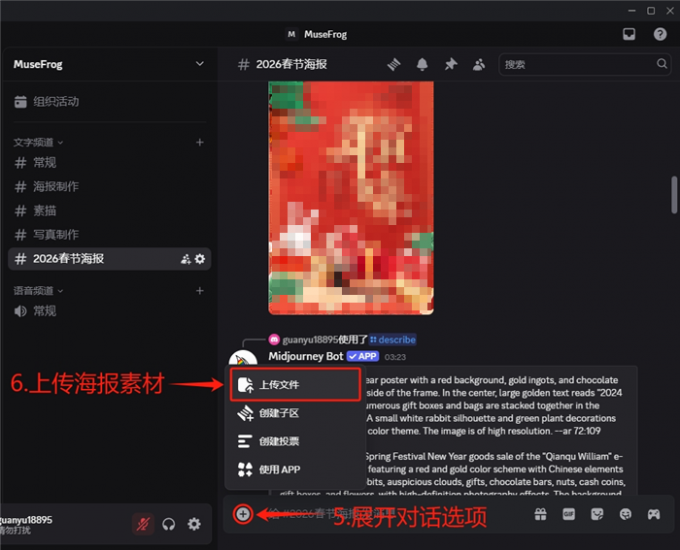Collapse the 语音频道 category
This screenshot has height=550, width=680.
(38, 291)
